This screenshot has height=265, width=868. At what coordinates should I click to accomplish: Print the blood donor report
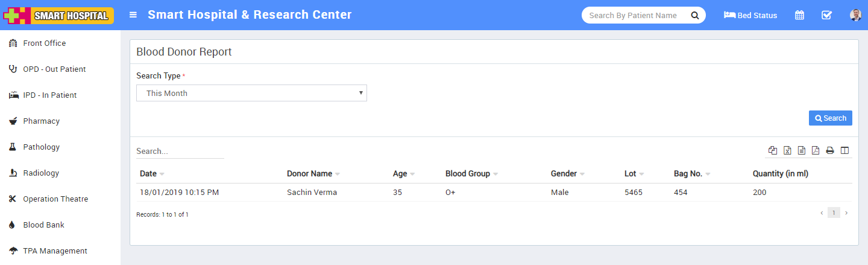(x=830, y=150)
